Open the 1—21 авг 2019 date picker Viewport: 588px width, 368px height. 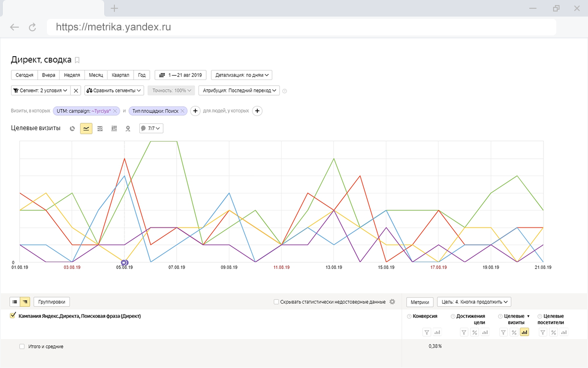(x=181, y=75)
